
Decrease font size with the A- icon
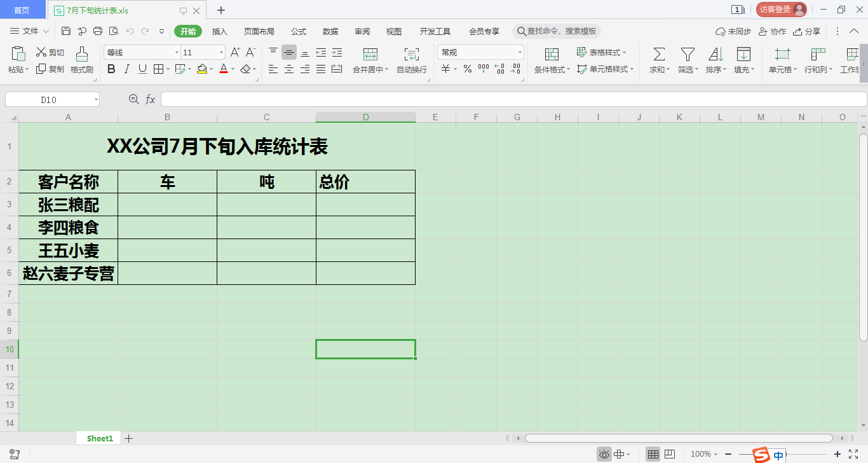[251, 52]
